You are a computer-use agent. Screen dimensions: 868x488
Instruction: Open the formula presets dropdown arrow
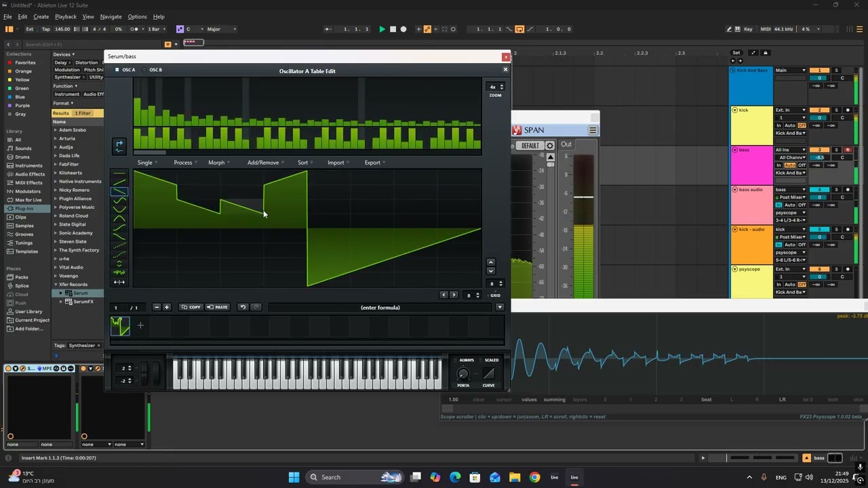coord(500,308)
